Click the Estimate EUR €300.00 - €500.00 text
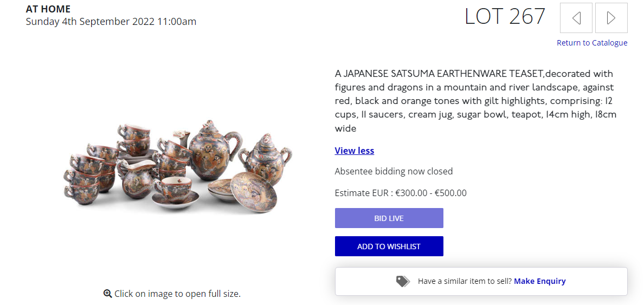Viewport: 644px width, 305px height. [401, 193]
